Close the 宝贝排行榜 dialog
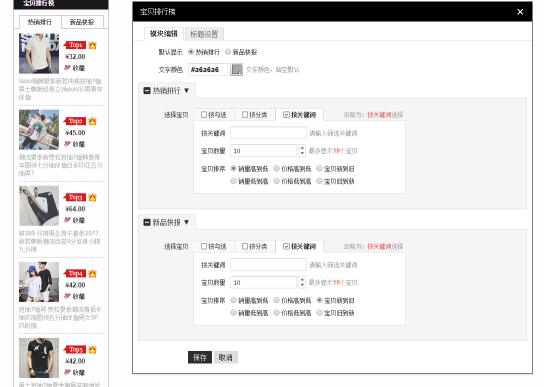The image size is (544, 387). pos(520,12)
